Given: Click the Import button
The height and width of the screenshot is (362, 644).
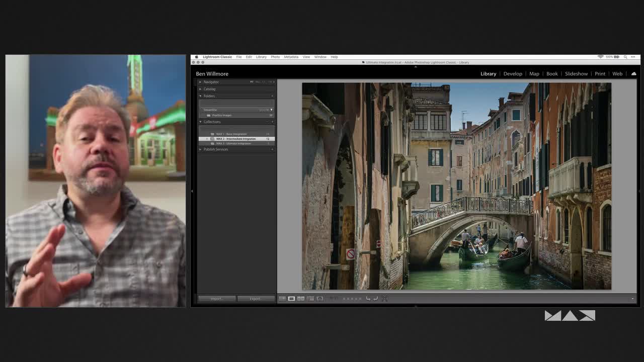Looking at the screenshot, I should pyautogui.click(x=216, y=299).
